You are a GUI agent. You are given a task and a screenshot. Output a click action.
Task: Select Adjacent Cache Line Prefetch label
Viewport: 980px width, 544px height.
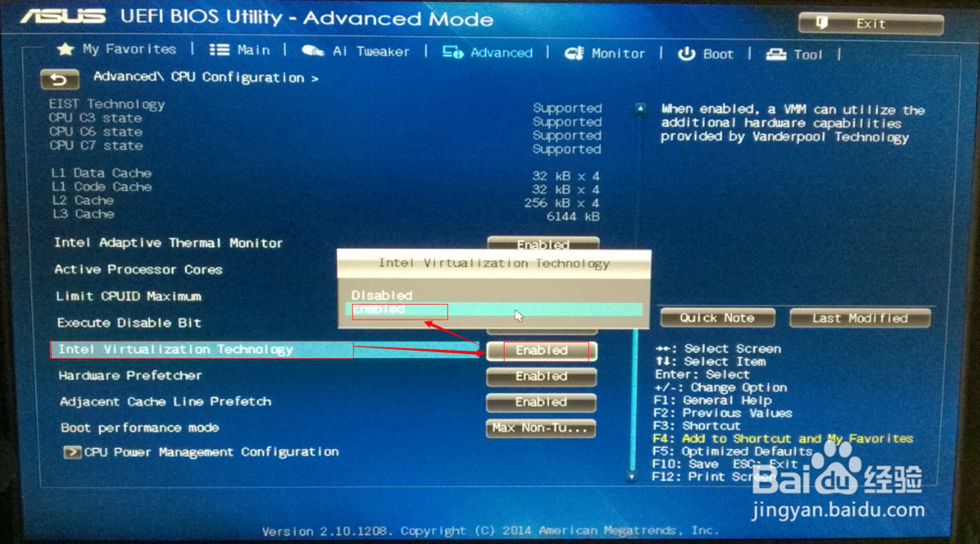click(166, 402)
